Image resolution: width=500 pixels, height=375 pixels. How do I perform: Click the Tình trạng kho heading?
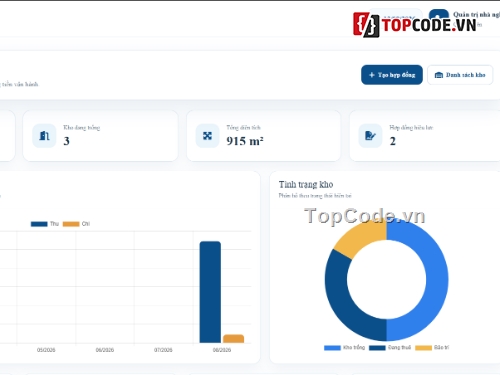[x=306, y=184]
